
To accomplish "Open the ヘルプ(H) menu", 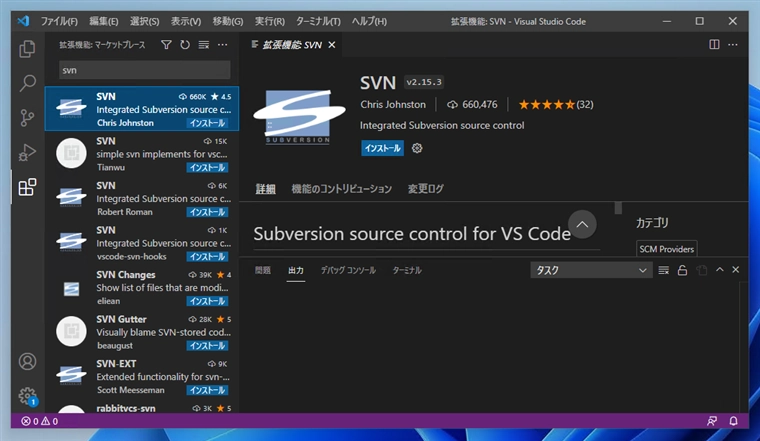I will pos(369,21).
